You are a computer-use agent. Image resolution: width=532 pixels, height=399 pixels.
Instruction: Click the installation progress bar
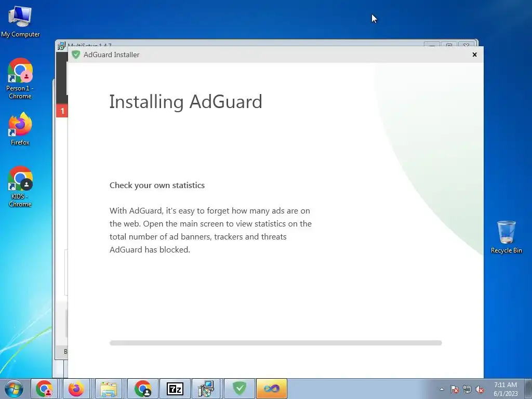[275, 343]
